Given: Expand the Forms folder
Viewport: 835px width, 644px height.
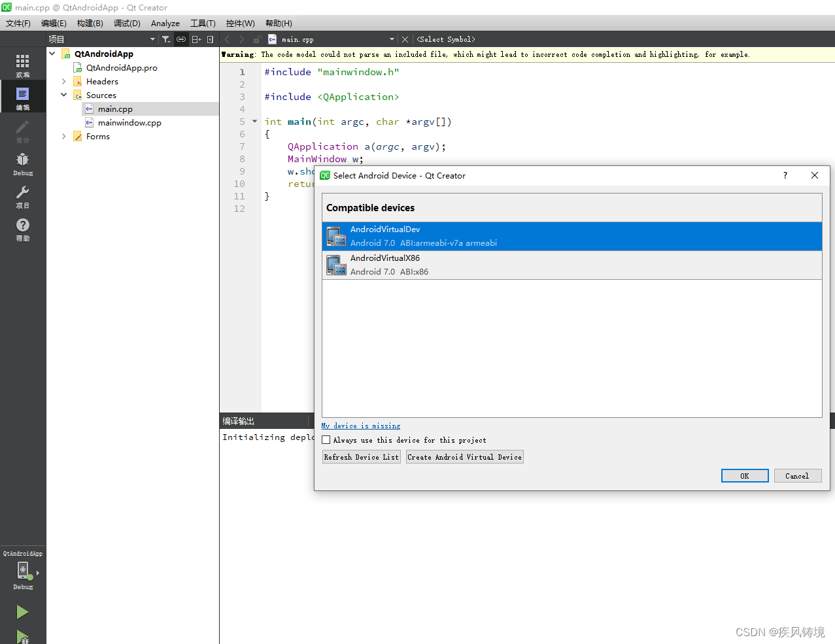Looking at the screenshot, I should point(63,136).
